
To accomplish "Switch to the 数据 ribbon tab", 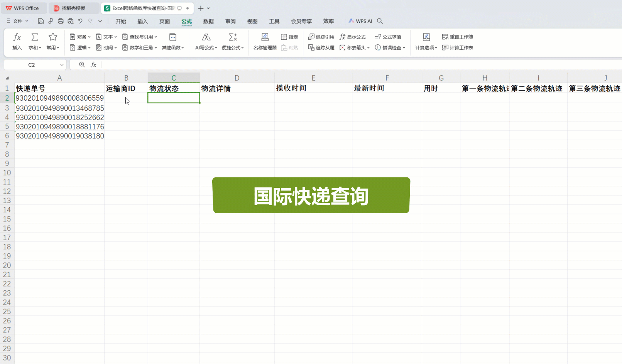I will [x=209, y=21].
